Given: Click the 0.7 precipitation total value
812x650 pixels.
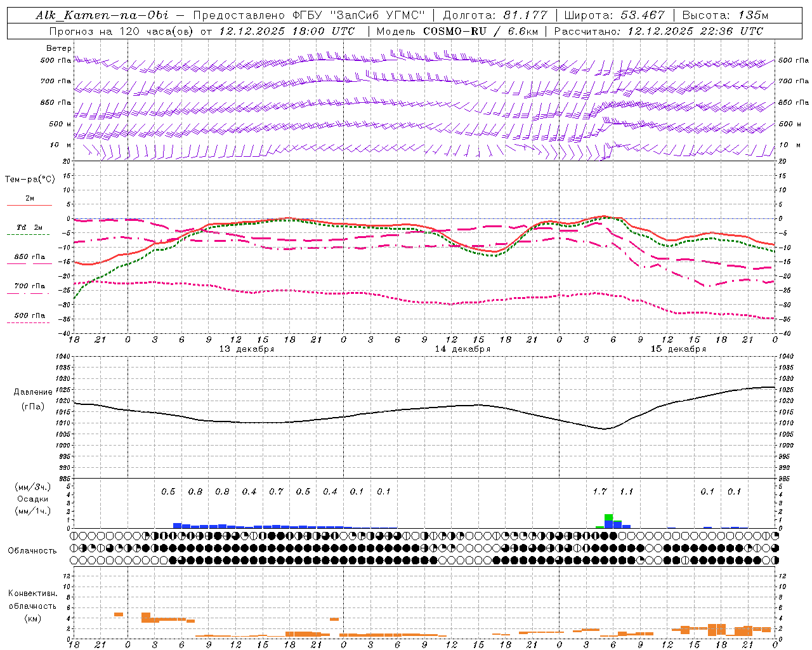Looking at the screenshot, I should pos(276,492).
